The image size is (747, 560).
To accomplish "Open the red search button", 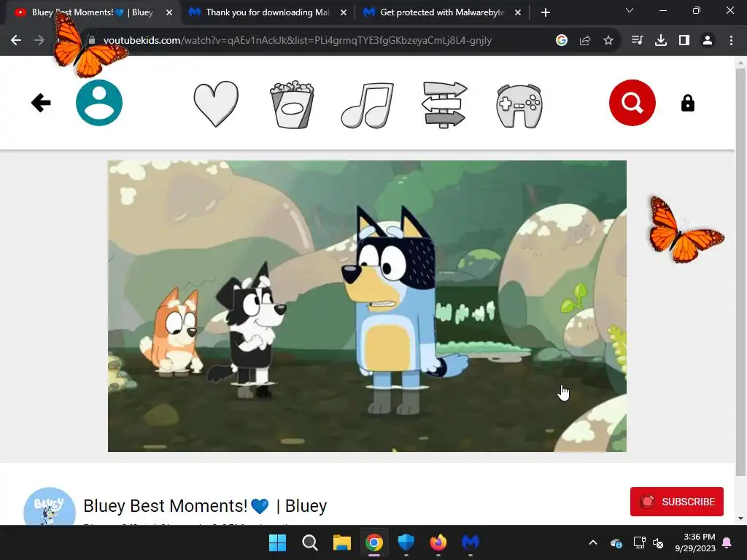I will (632, 103).
